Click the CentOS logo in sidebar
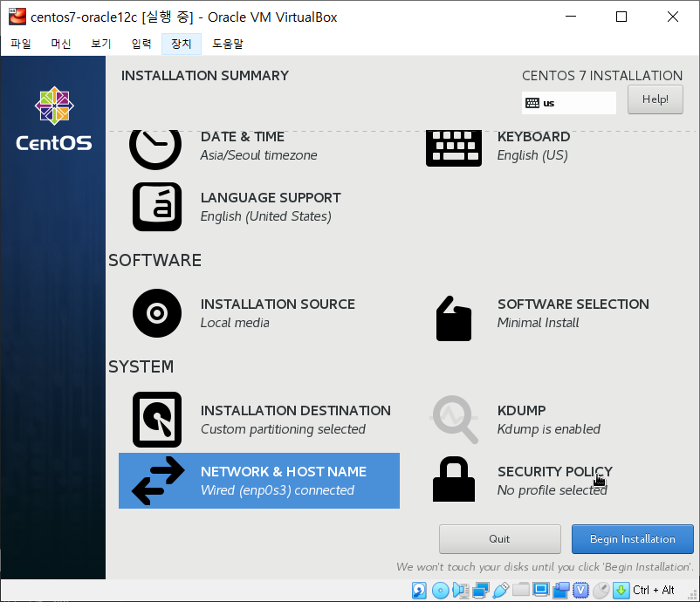Screen dimensions: 700x602 point(54,119)
